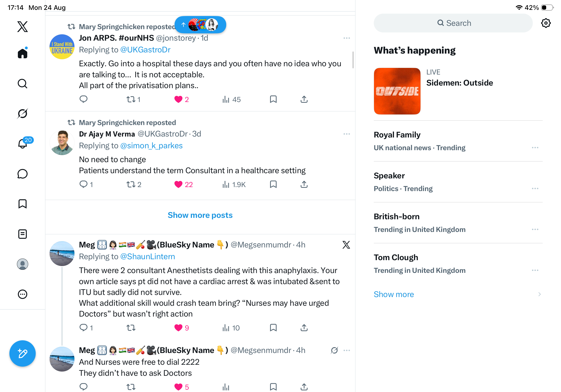The width and height of the screenshot is (561, 392).
Task: Open @simon_k_parkes profile link
Action: pos(152,146)
